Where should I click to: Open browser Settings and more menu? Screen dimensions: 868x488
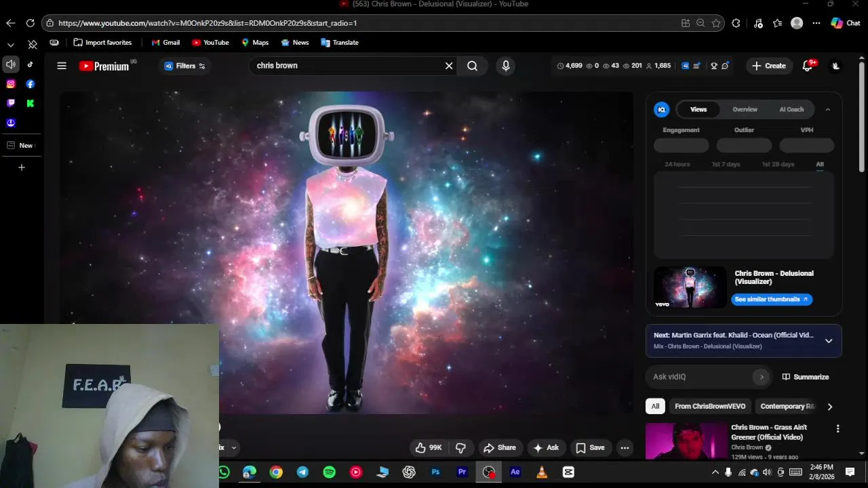point(816,23)
